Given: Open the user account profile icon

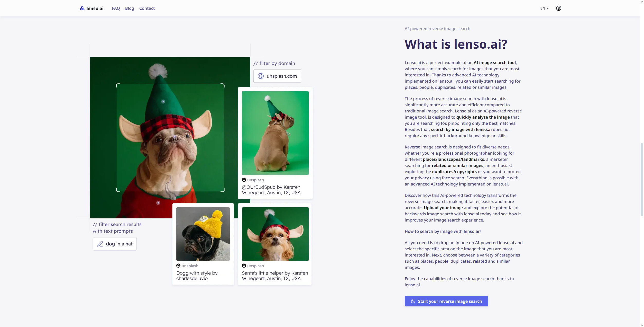Looking at the screenshot, I should coord(558,8).
